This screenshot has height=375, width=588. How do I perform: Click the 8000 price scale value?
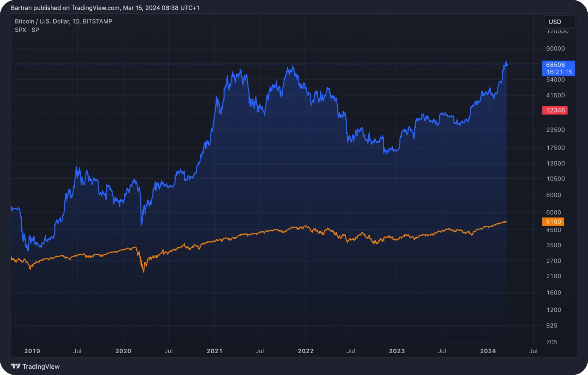coord(553,195)
